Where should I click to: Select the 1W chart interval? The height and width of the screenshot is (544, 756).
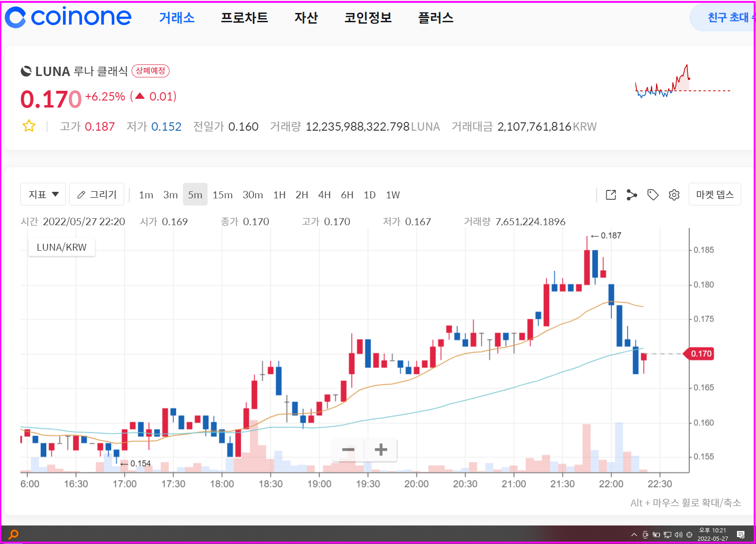coord(393,195)
